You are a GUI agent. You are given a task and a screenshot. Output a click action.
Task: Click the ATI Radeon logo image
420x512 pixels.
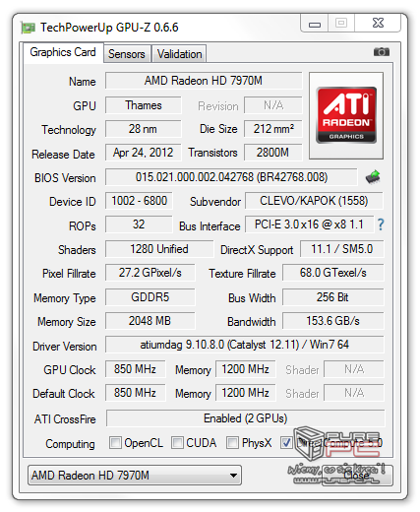coord(346,115)
